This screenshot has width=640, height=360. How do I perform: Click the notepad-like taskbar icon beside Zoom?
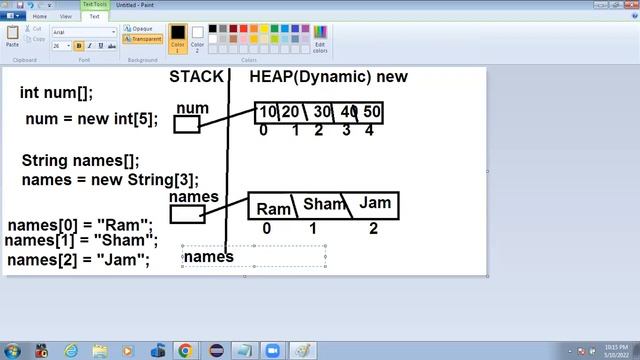(245, 351)
